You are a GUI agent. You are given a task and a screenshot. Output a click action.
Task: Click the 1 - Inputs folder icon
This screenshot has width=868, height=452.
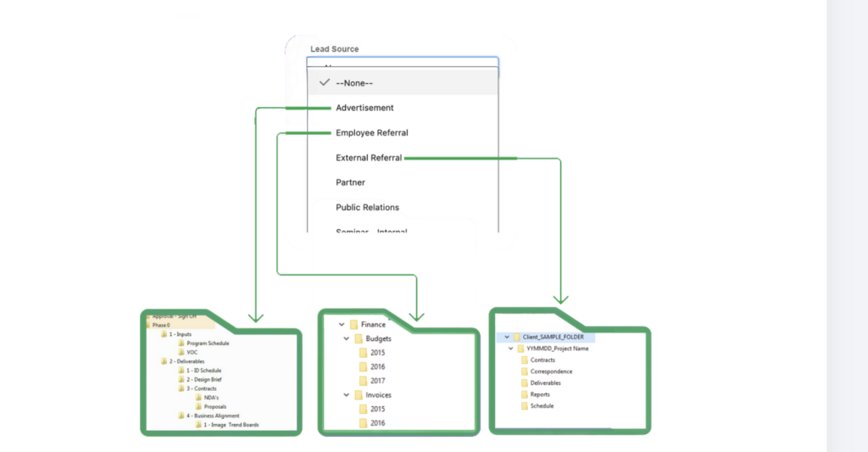point(164,334)
